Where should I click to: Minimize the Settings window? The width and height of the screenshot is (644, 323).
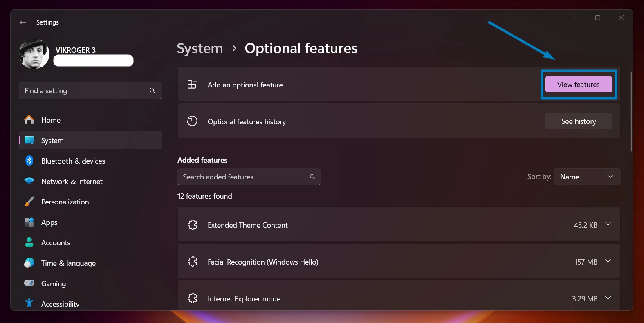574,18
